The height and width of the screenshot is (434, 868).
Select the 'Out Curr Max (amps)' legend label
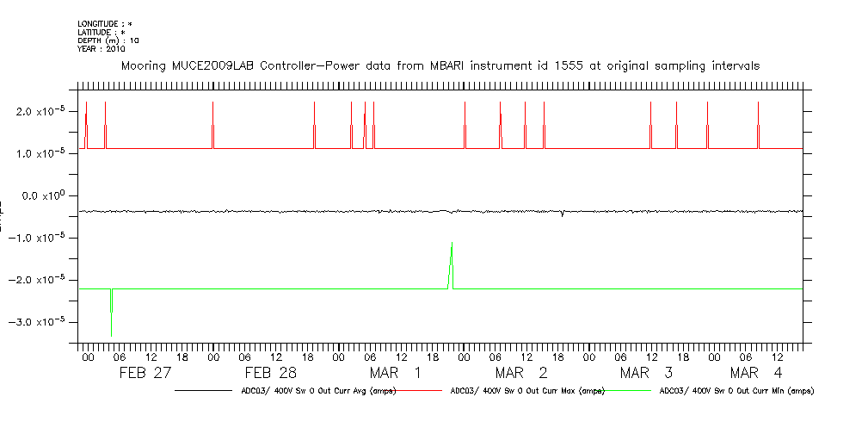527,391
